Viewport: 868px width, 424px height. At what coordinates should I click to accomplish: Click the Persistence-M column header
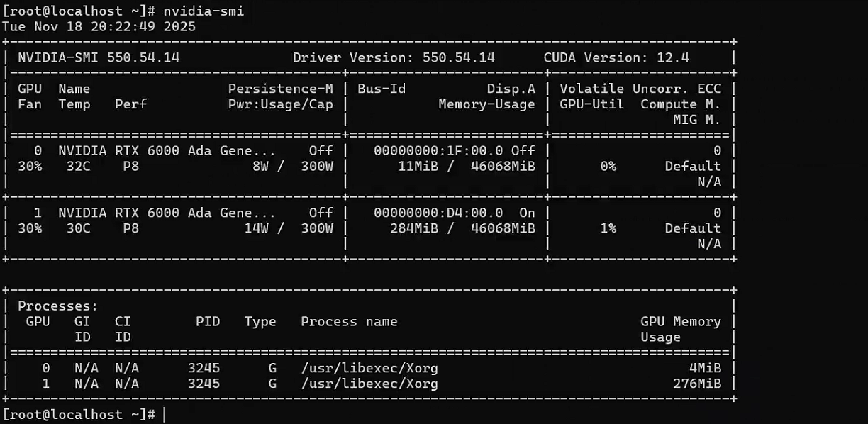280,89
